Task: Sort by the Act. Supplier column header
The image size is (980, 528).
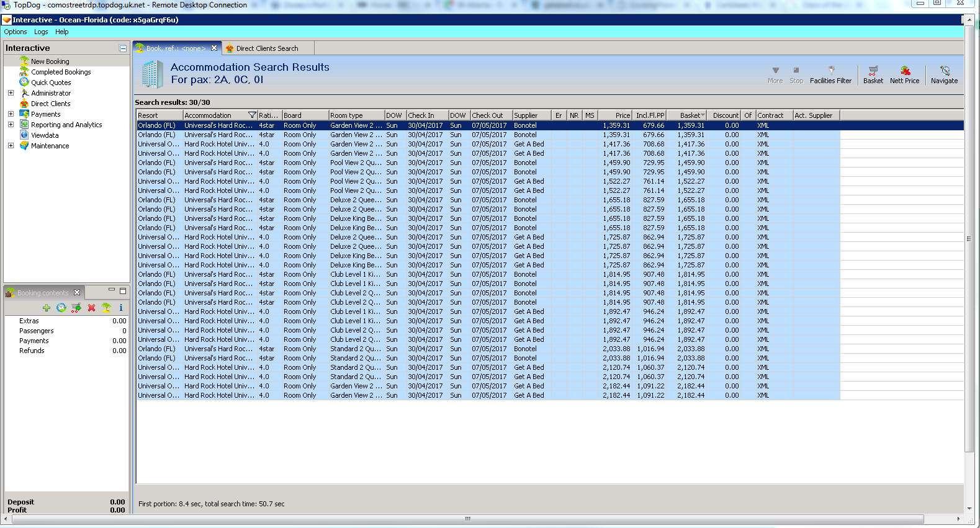Action: click(x=816, y=115)
